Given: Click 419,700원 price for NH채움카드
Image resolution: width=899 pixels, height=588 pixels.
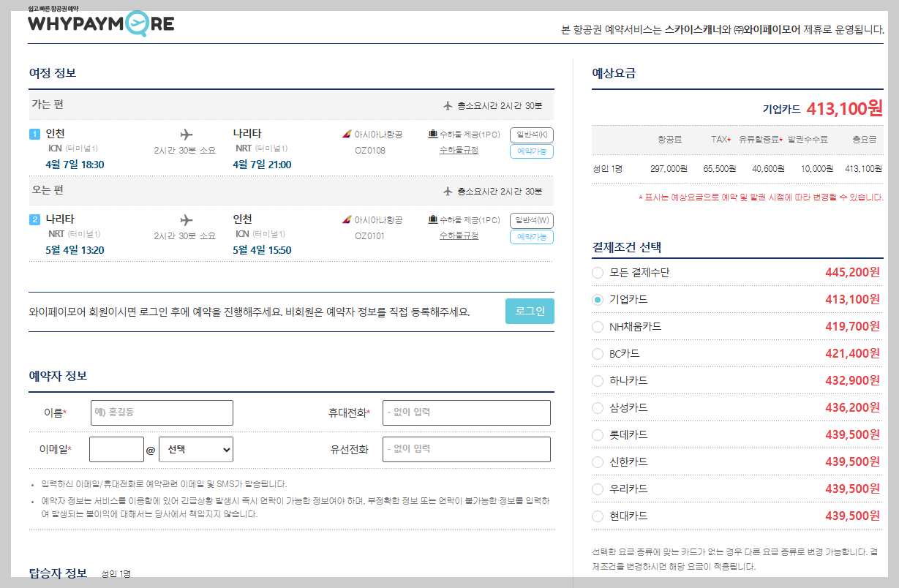Looking at the screenshot, I should (x=852, y=327).
